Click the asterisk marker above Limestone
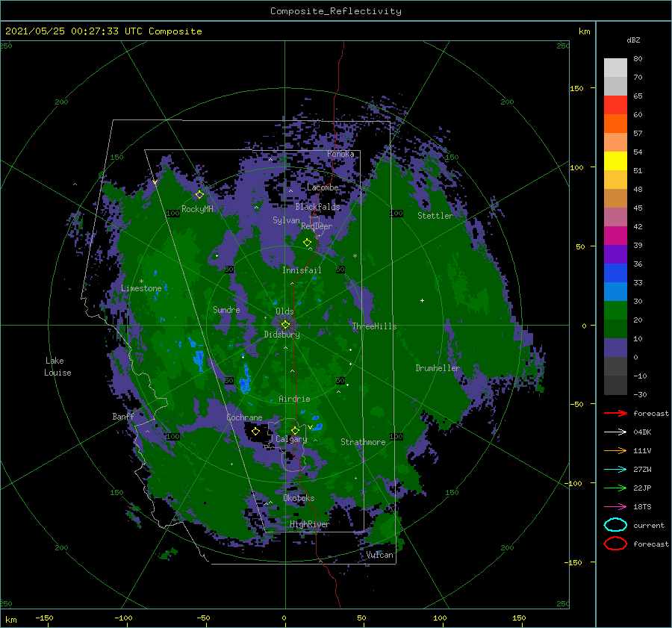 click(141, 282)
